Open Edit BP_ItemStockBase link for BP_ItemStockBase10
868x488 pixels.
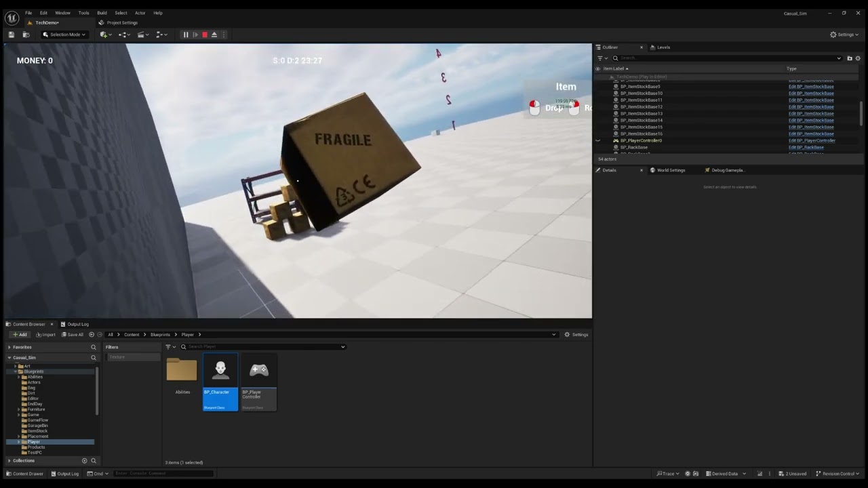(811, 94)
